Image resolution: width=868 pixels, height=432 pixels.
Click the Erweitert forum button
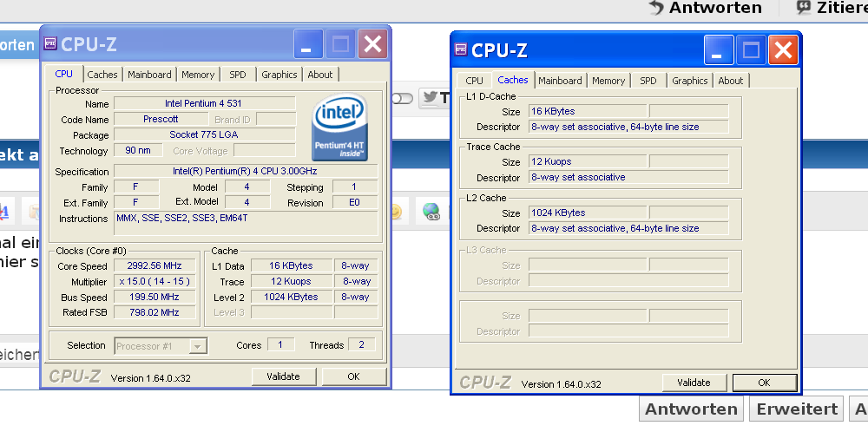[x=796, y=409]
